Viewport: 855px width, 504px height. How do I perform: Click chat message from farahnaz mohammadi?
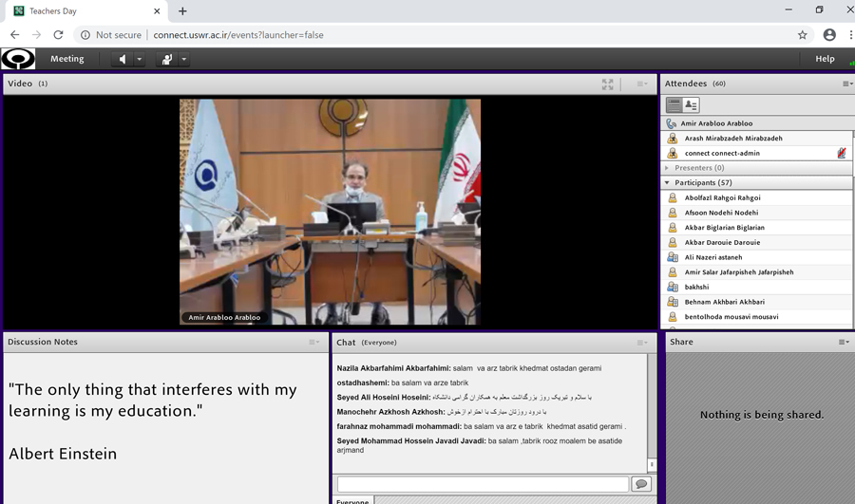[481, 426]
